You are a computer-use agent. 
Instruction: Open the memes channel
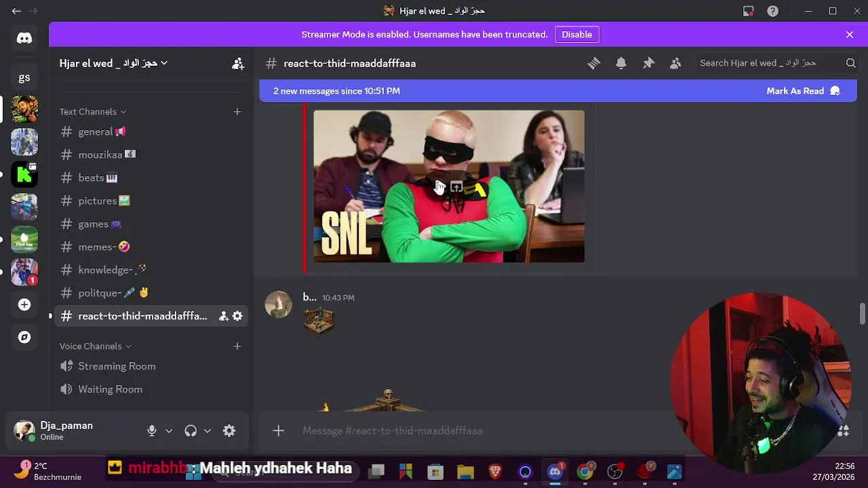point(151,247)
